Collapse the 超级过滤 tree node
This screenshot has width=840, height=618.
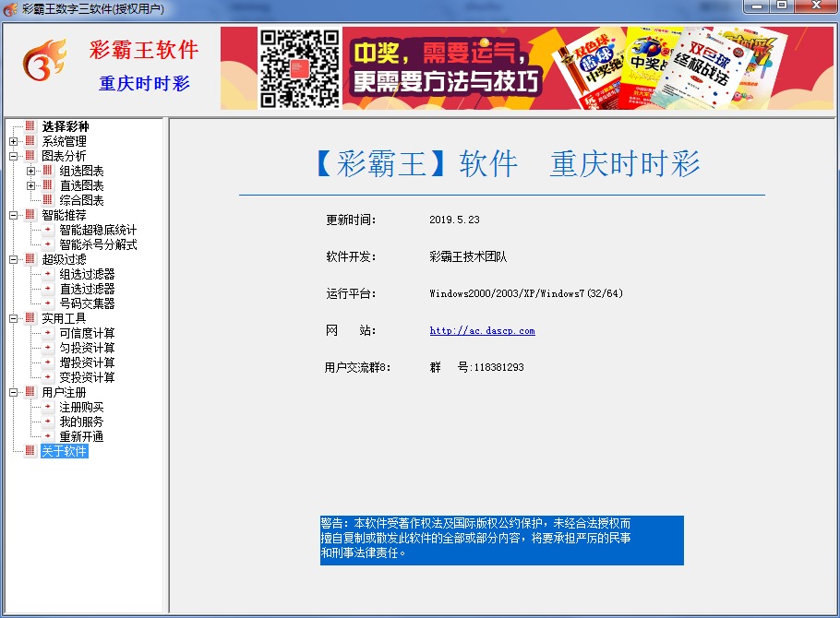(13, 259)
